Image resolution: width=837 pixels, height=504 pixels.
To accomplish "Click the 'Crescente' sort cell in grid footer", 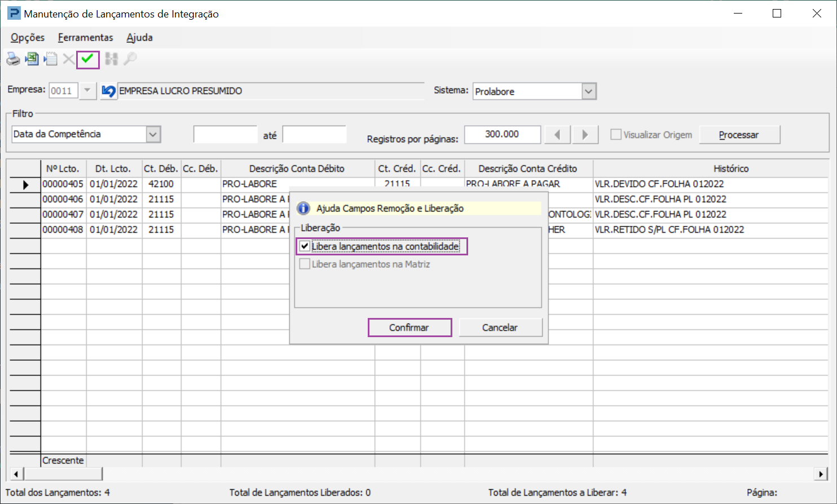I will click(x=63, y=461).
